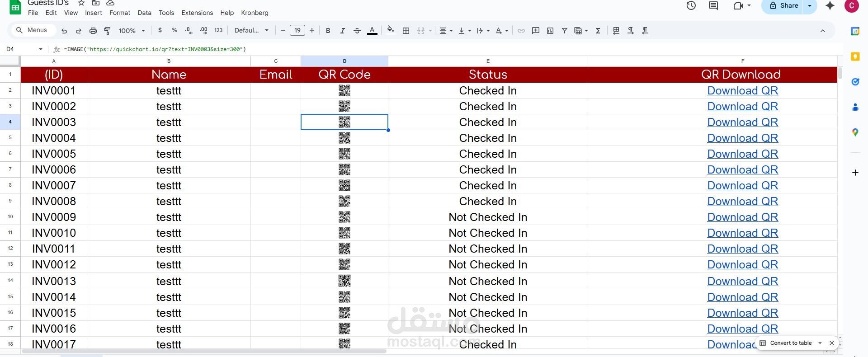Decrease font size
Screen dimensions: 868x357
coord(283,30)
